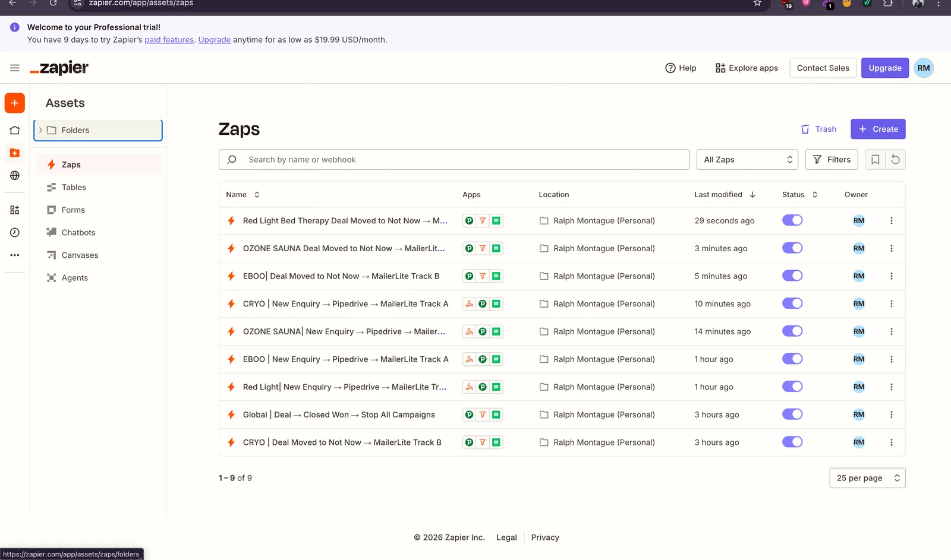Toggle off the OZONE SAUNA Deal Moved zap
This screenshot has height=560, width=951.
(792, 248)
